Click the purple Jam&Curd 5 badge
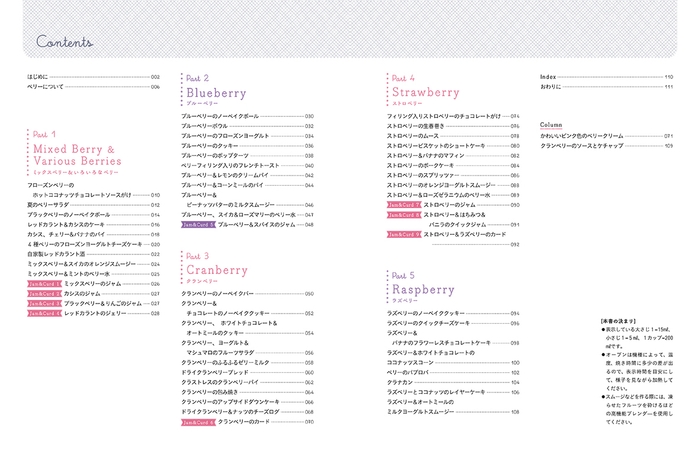This screenshot has width=700, height=456. click(x=198, y=225)
